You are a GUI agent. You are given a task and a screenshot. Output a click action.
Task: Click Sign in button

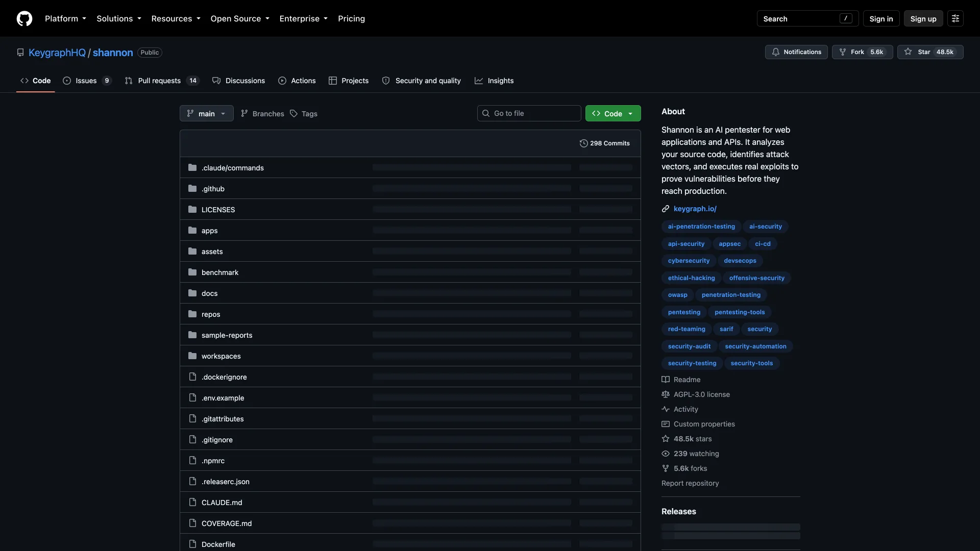[881, 18]
